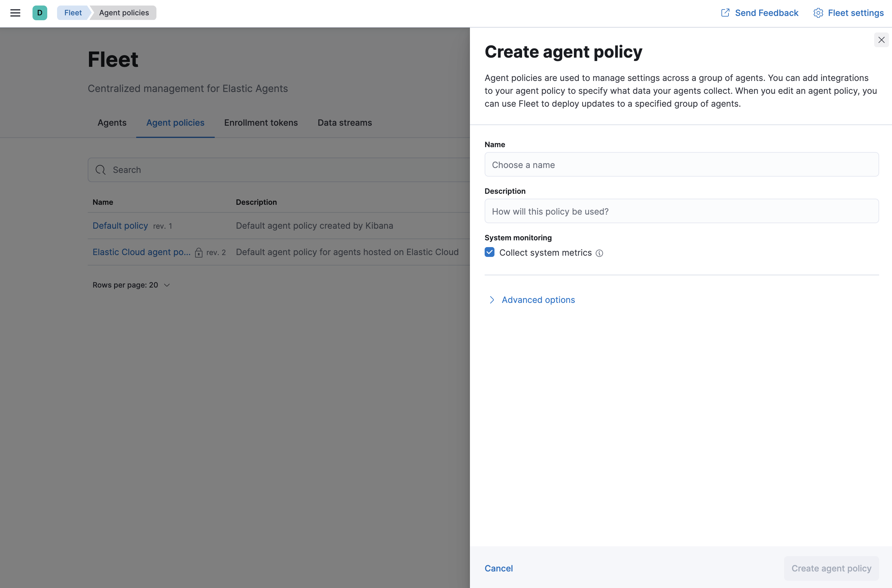Click the Default policy link
892x588 pixels.
(120, 225)
